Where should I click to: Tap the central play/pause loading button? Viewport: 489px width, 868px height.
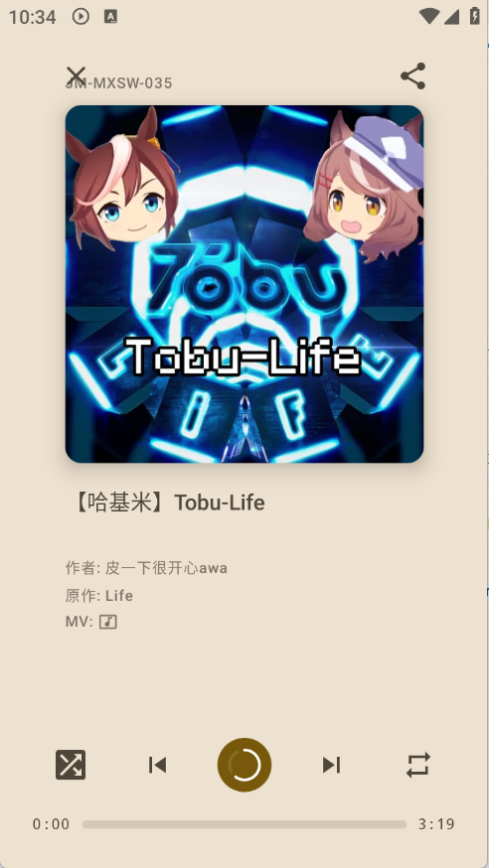(x=244, y=765)
